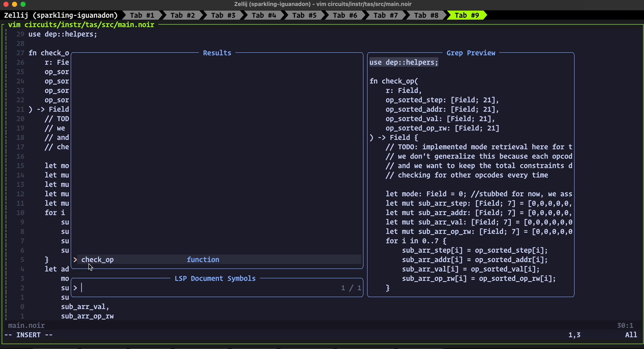Click 'let mut sub_arr_op_rw' line in preview
644x349 pixels.
point(479,232)
